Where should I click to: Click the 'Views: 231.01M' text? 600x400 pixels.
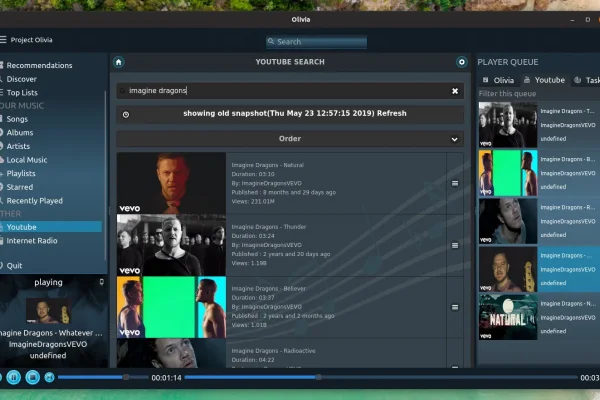[x=253, y=201]
